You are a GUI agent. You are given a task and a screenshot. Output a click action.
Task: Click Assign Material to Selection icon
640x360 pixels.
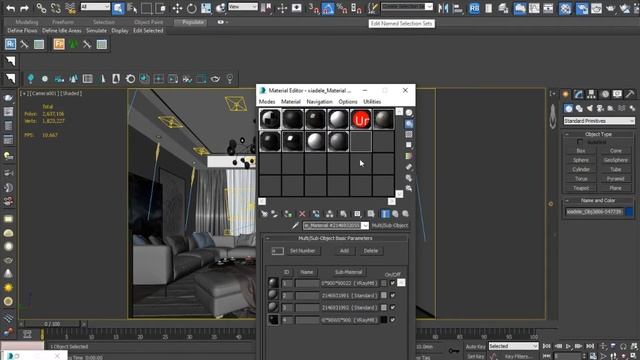[288, 214]
